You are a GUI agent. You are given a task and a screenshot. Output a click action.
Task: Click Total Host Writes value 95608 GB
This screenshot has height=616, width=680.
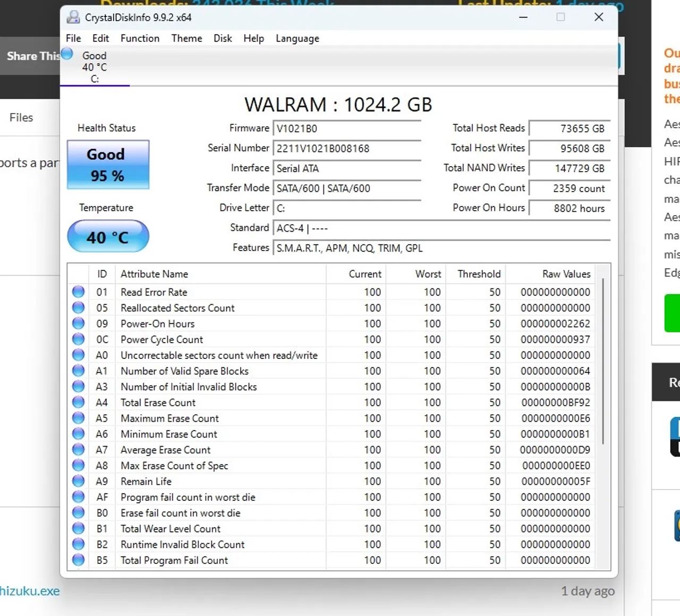point(569,148)
